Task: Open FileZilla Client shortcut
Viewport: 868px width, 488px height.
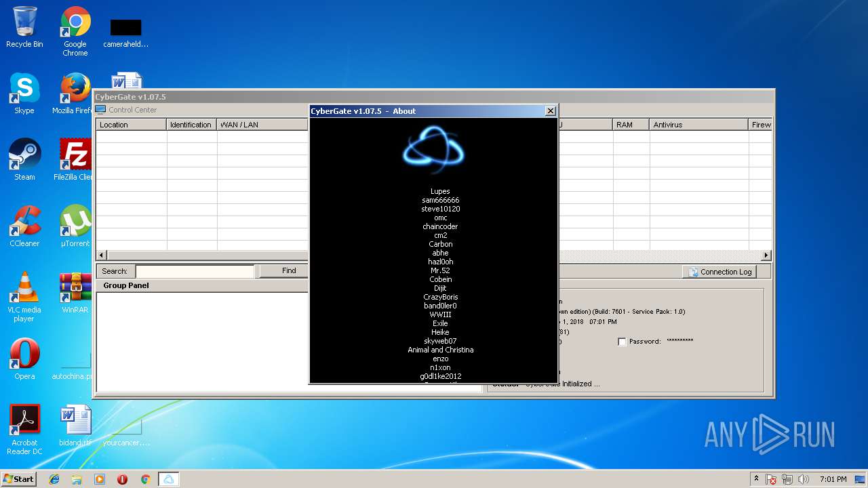Action: click(73, 160)
